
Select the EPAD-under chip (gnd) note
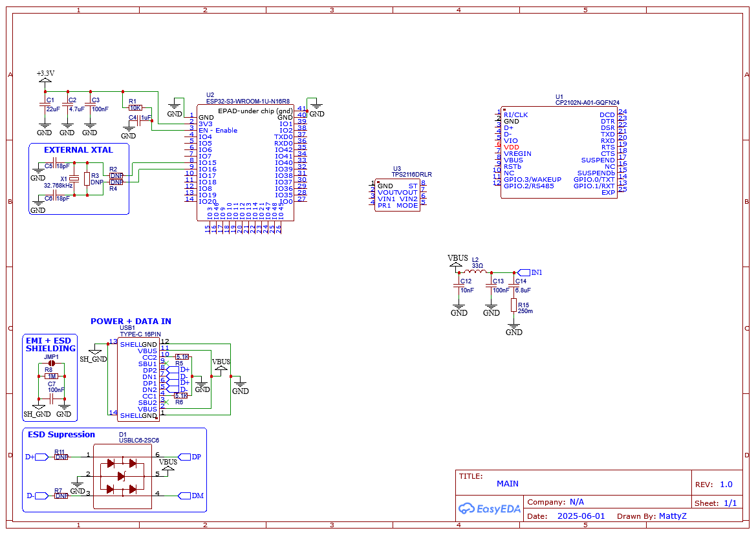[x=255, y=111]
